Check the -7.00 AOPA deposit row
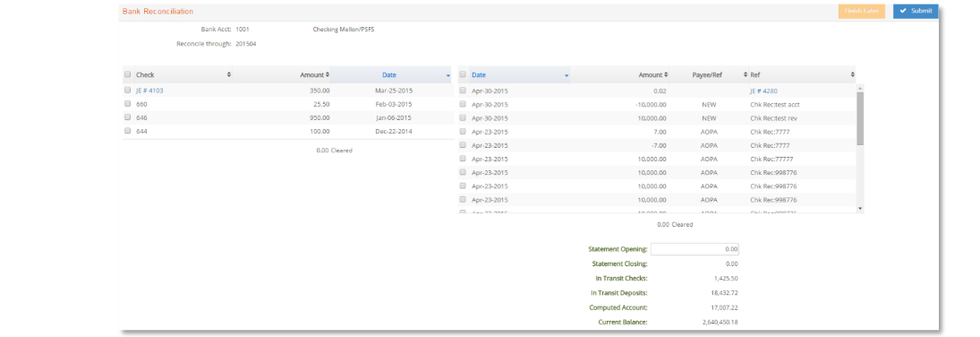The image size is (980, 337). pyautogui.click(x=463, y=144)
